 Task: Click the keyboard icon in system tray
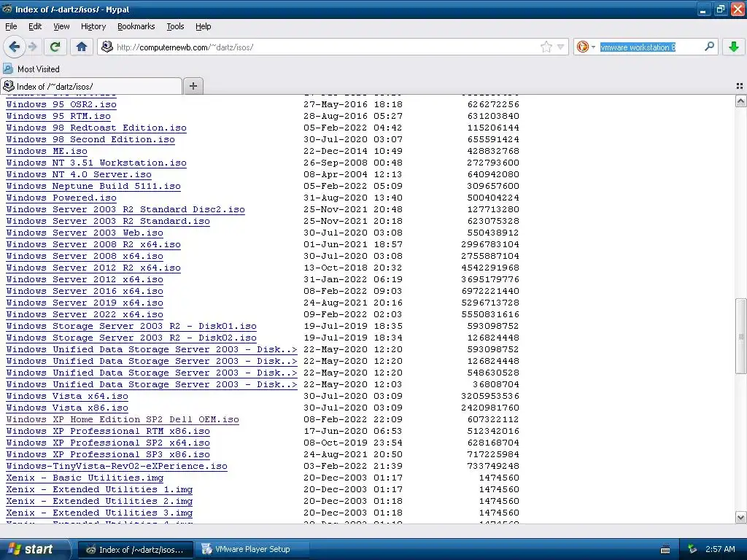coord(665,550)
